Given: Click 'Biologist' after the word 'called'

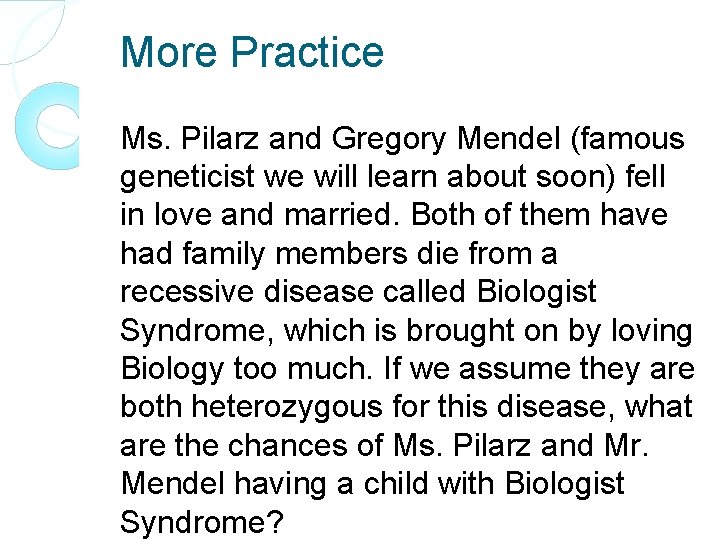Looking at the screenshot, I should [x=536, y=292].
